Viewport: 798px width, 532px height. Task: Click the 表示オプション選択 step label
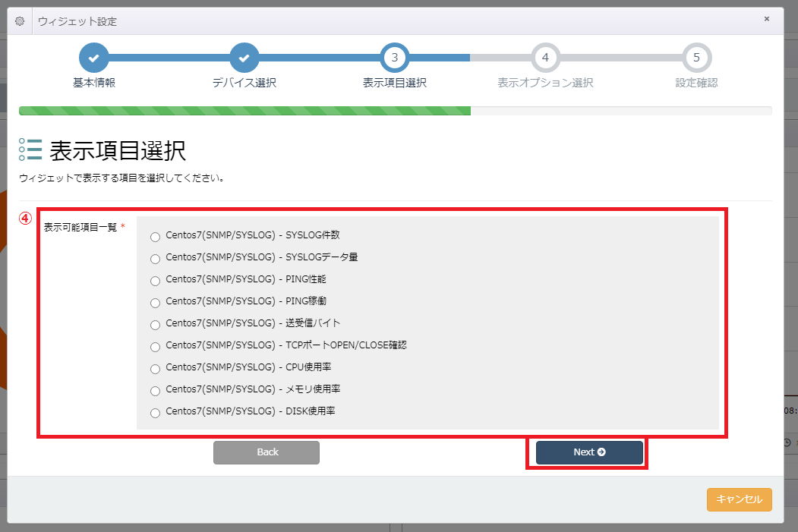[546, 83]
